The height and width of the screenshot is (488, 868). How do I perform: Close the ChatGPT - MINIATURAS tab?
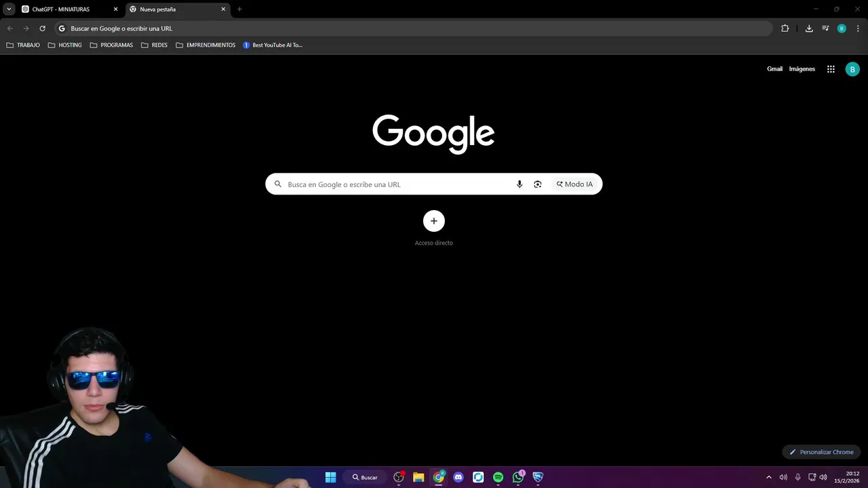point(115,9)
